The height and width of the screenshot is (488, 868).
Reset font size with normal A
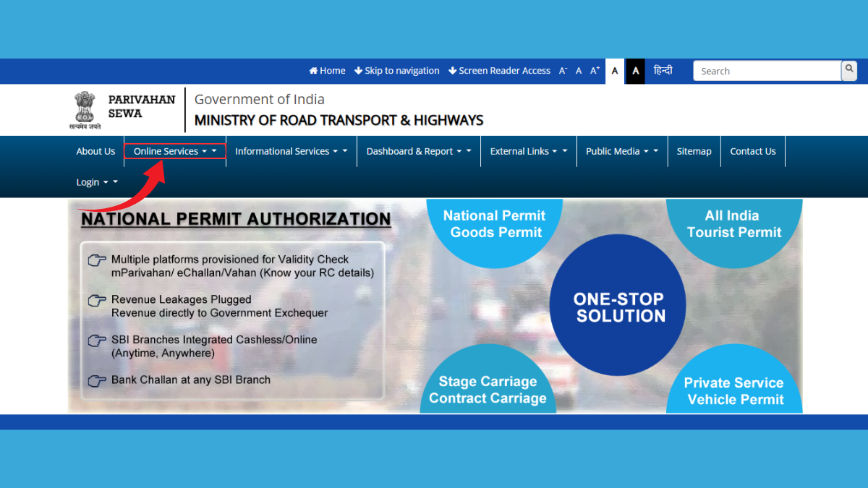pyautogui.click(x=579, y=71)
